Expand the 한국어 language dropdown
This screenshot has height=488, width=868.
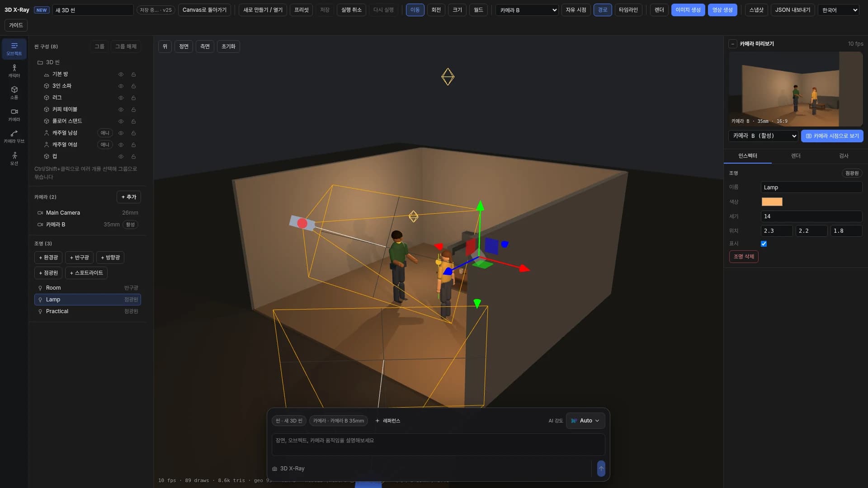pyautogui.click(x=839, y=10)
